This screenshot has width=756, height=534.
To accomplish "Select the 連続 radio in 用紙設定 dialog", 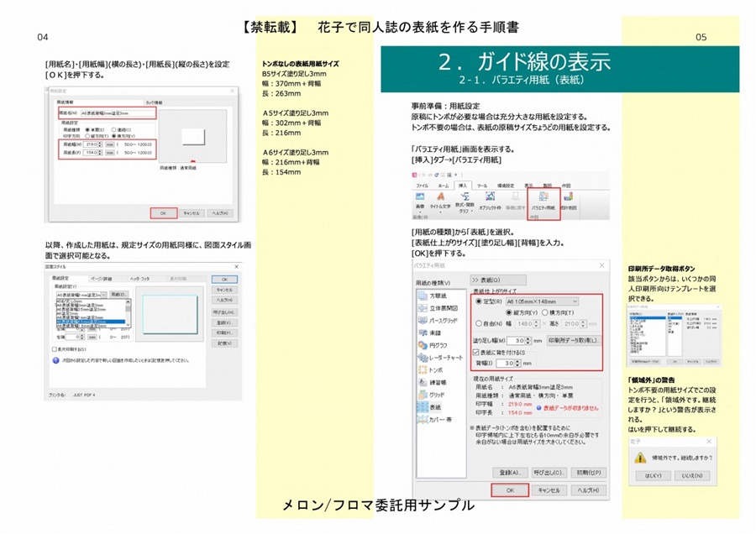I will point(113,129).
